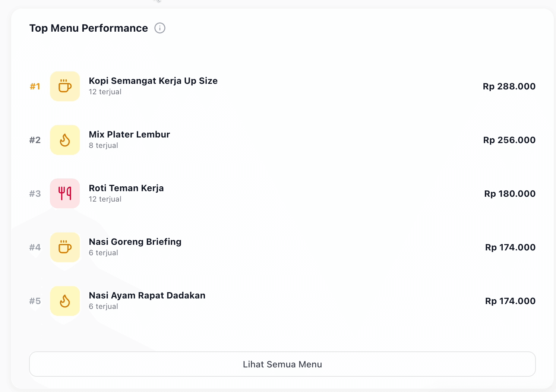Click the Rp 256.000 revenue amount

tap(509, 140)
